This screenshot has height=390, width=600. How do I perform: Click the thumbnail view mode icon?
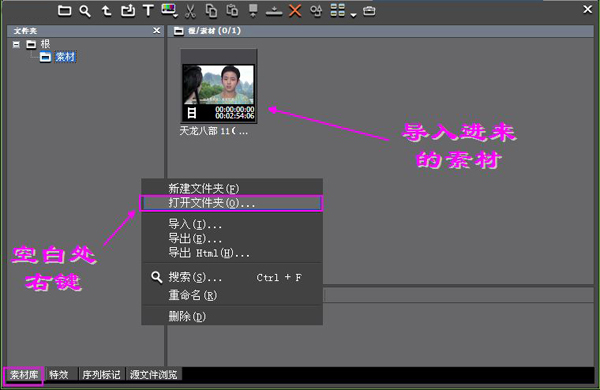338,11
